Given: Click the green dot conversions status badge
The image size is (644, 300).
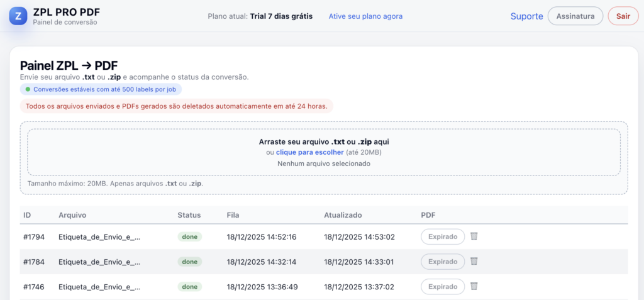Looking at the screenshot, I should (x=101, y=89).
